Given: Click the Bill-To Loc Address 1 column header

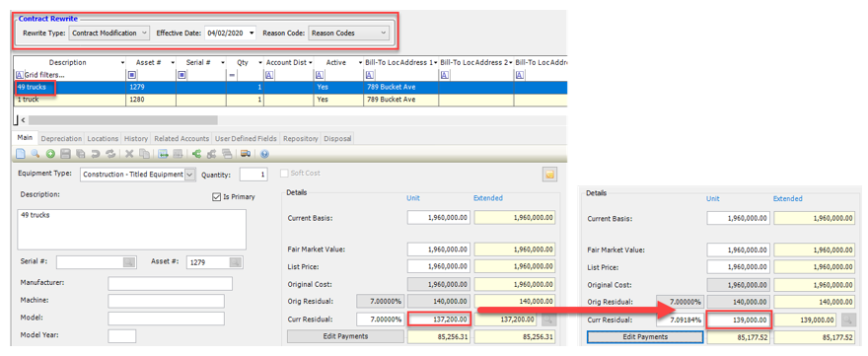Looking at the screenshot, I should tap(401, 62).
